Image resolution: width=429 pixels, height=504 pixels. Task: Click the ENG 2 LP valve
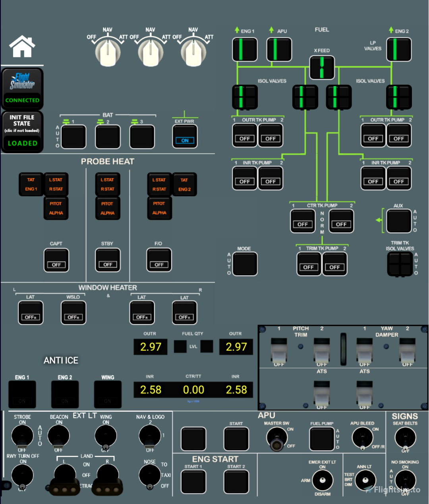click(x=398, y=49)
